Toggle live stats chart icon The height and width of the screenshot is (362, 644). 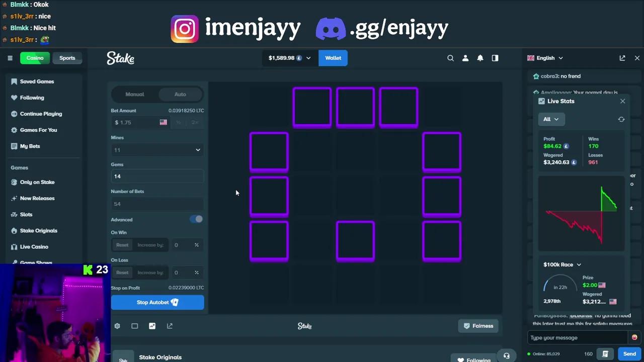tap(152, 326)
